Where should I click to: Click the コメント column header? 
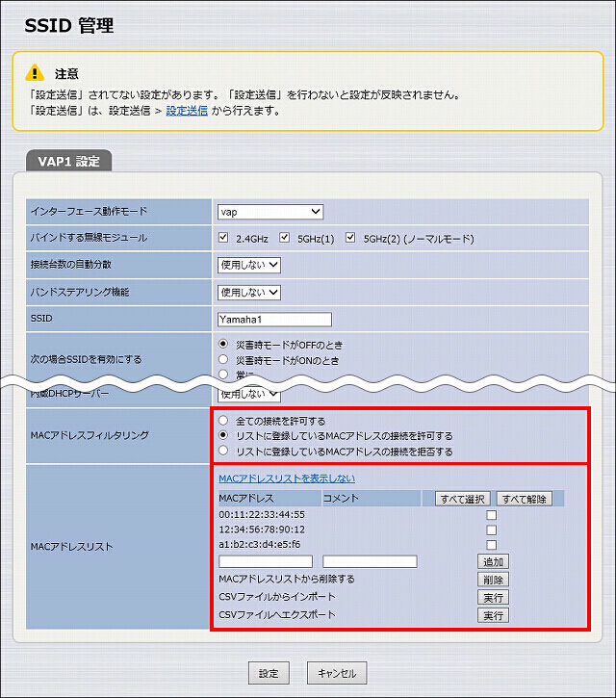pos(372,498)
